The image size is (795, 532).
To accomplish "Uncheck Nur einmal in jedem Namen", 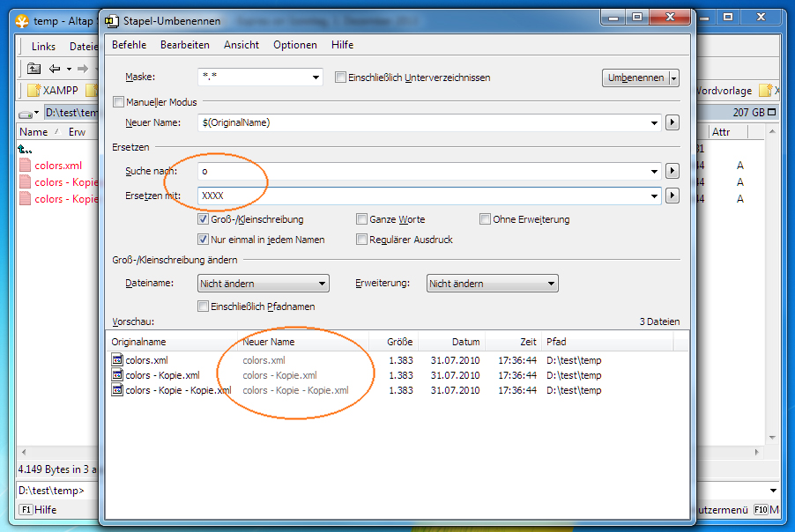I will (204, 239).
